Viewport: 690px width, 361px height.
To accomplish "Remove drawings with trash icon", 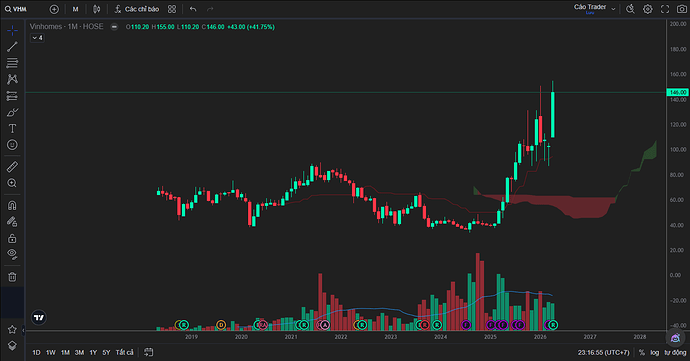I will [12, 277].
